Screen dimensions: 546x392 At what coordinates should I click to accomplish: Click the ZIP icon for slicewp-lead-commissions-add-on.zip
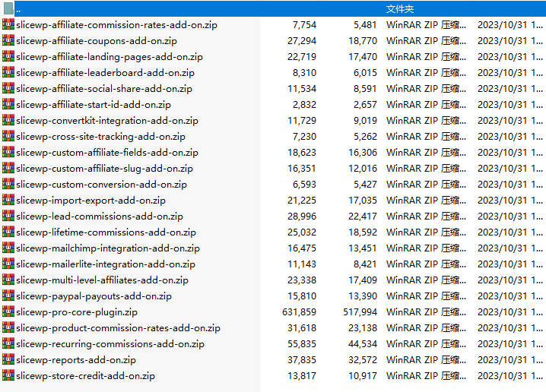point(8,216)
